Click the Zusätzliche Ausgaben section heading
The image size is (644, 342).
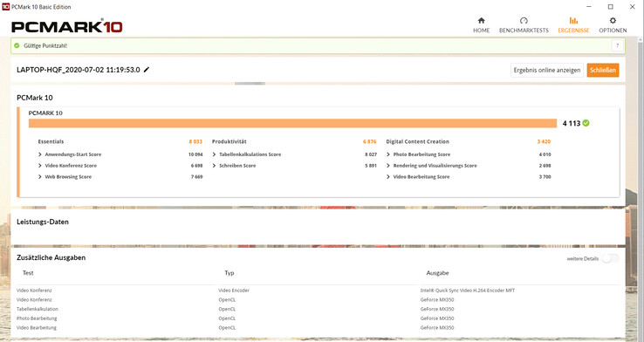click(51, 257)
